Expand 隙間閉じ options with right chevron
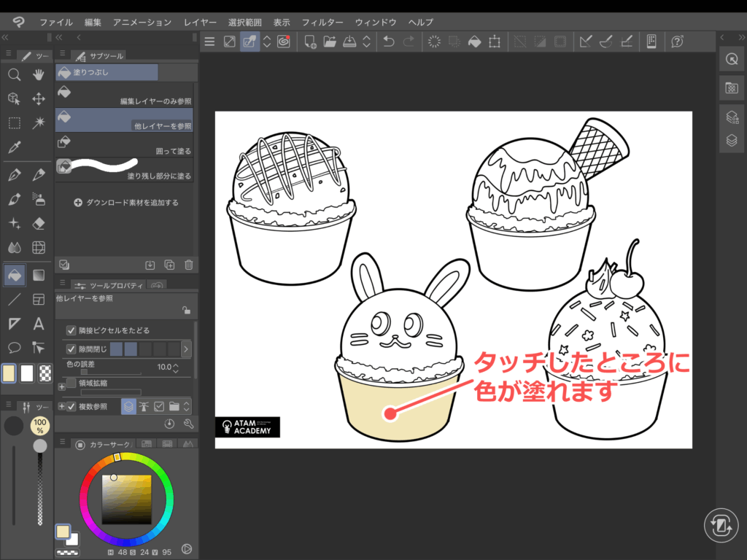This screenshot has width=747, height=560. 186,349
